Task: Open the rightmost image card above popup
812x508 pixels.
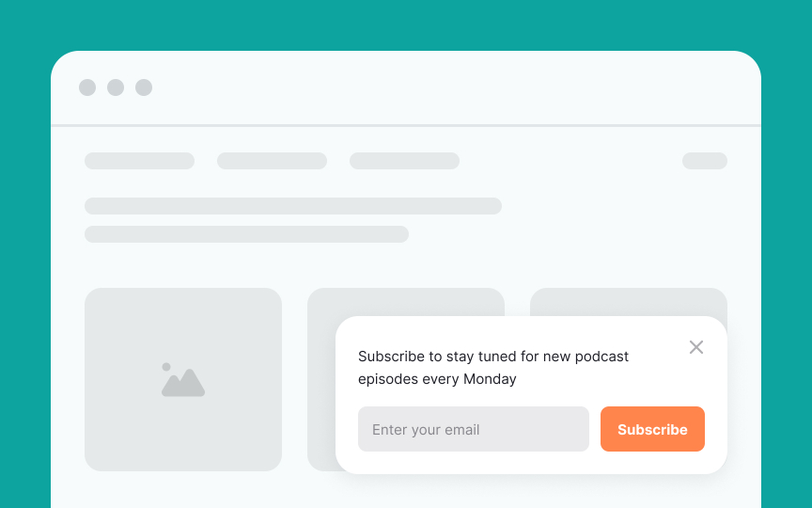Action: [x=629, y=301]
